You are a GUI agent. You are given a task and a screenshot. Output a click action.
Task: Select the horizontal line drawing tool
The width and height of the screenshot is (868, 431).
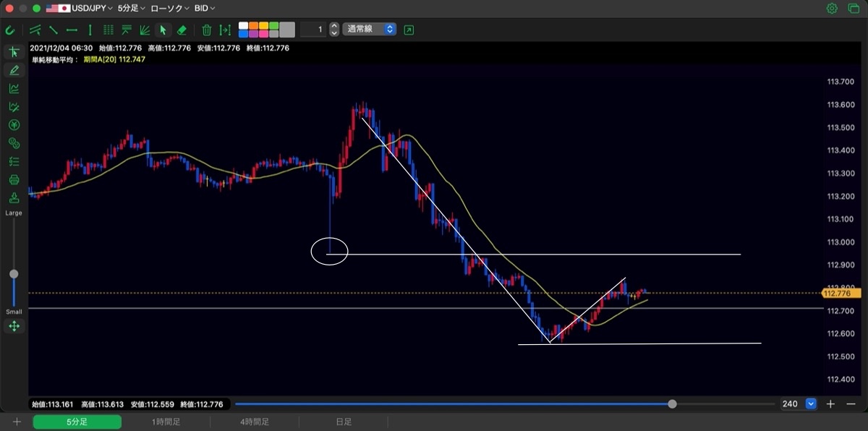72,30
